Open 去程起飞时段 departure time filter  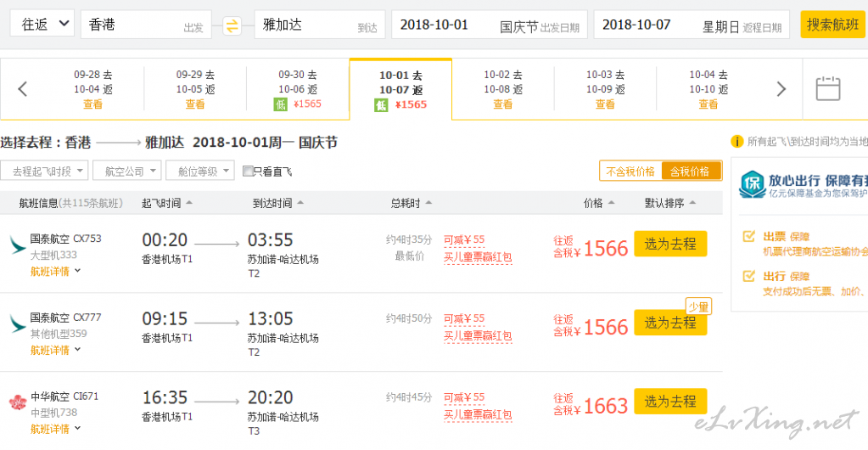[x=44, y=171]
